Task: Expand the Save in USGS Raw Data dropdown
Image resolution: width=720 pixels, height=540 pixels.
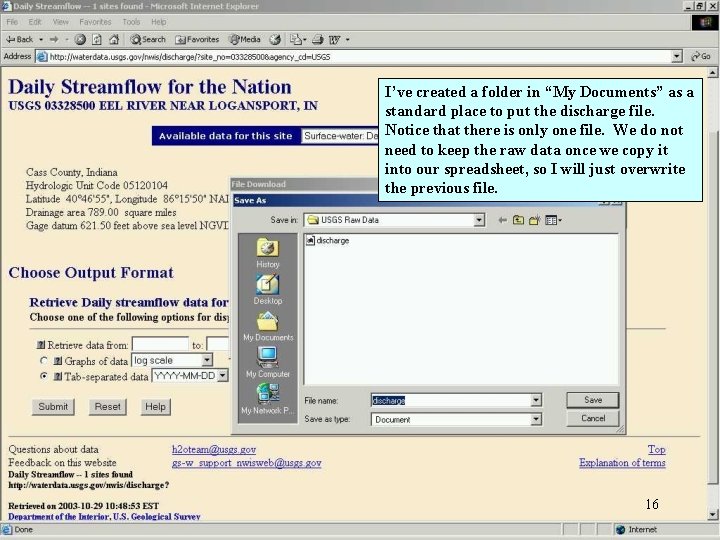Action: click(479, 220)
